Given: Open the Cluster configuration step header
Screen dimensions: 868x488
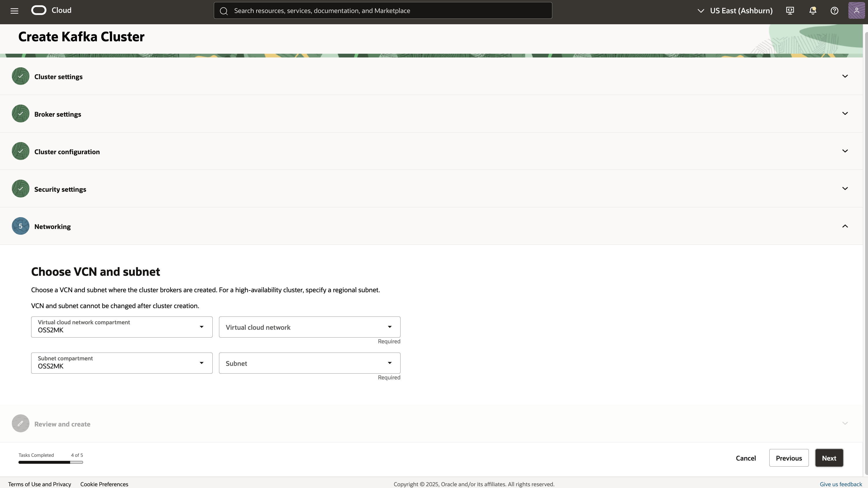Looking at the screenshot, I should (67, 152).
